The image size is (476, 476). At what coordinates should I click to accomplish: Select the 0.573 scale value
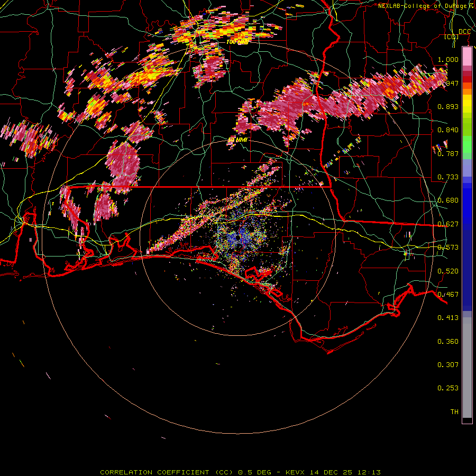pos(448,248)
